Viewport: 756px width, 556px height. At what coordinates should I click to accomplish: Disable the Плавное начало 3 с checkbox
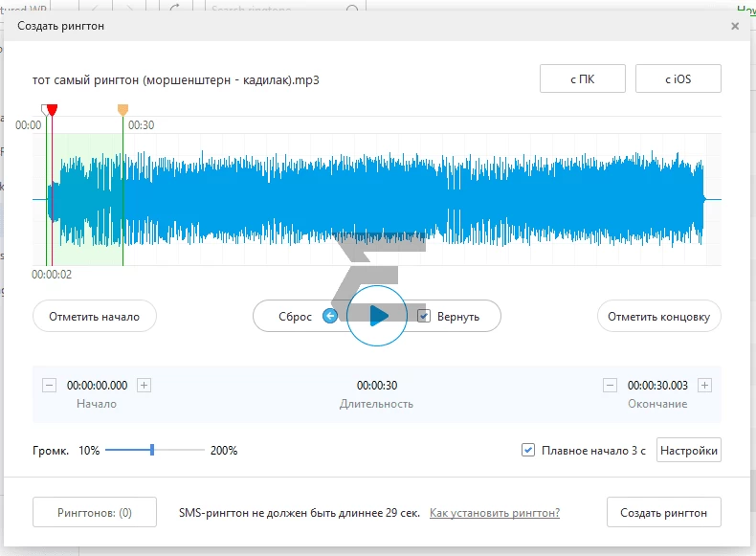[x=528, y=451]
